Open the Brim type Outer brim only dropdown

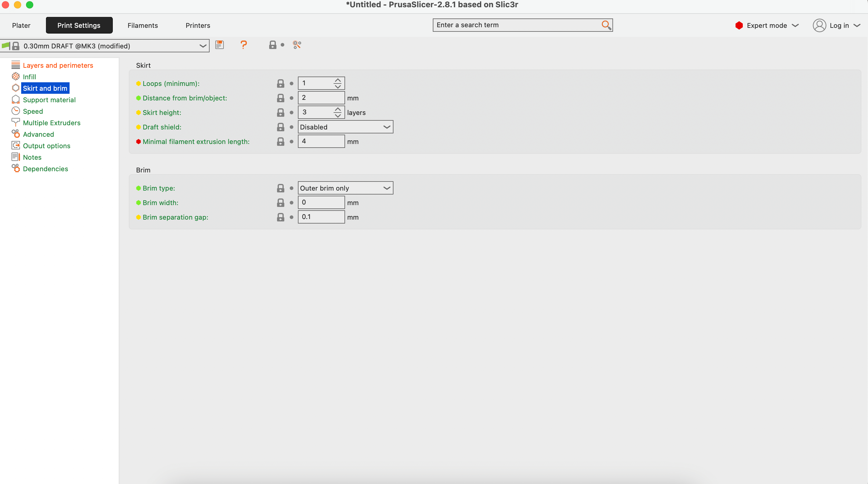click(345, 188)
